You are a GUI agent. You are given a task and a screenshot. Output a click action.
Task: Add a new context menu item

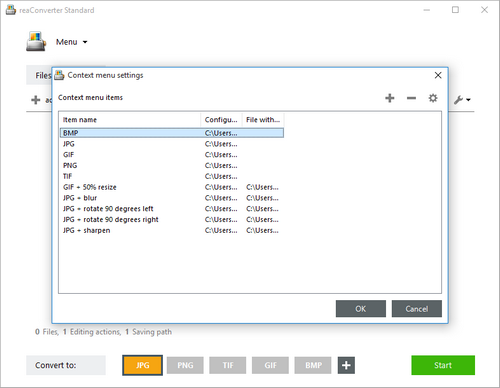pyautogui.click(x=390, y=98)
